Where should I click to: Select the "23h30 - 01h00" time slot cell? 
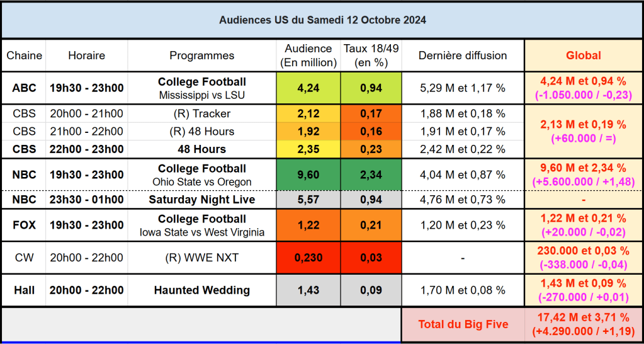(87, 200)
